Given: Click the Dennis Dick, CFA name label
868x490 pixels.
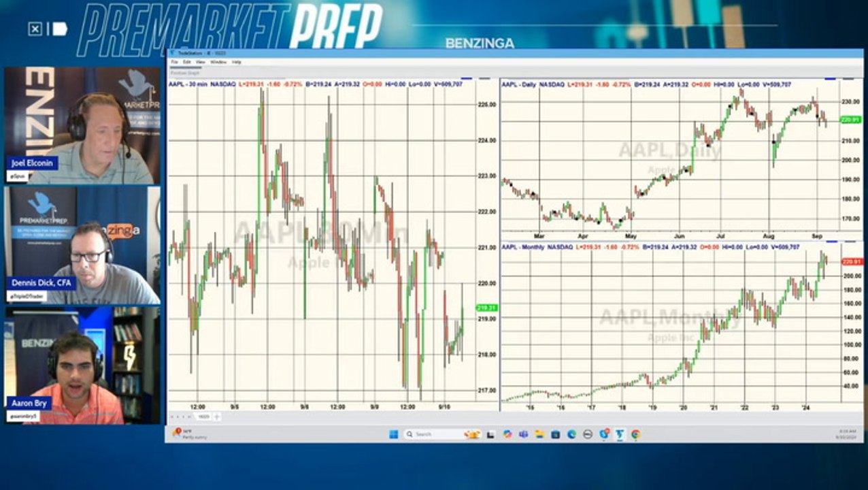Looking at the screenshot, I should coord(41,282).
